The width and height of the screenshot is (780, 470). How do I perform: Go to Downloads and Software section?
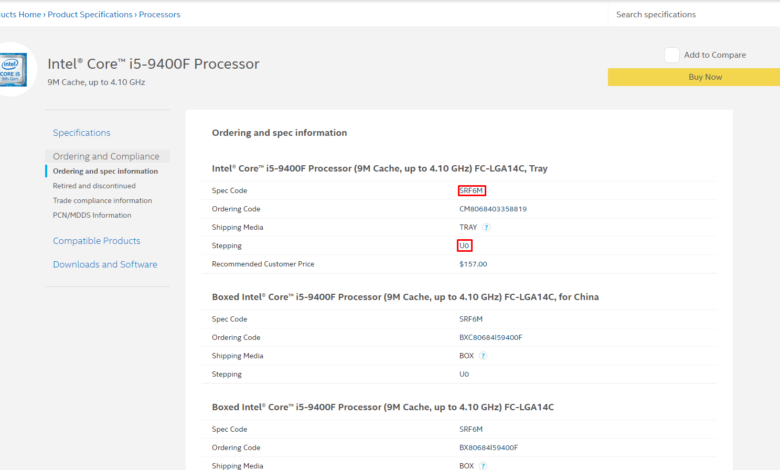105,265
